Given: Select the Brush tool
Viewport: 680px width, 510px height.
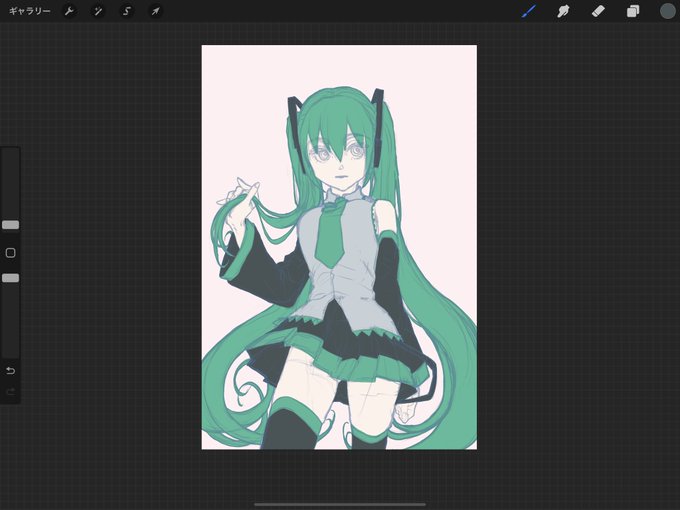Looking at the screenshot, I should 529,11.
